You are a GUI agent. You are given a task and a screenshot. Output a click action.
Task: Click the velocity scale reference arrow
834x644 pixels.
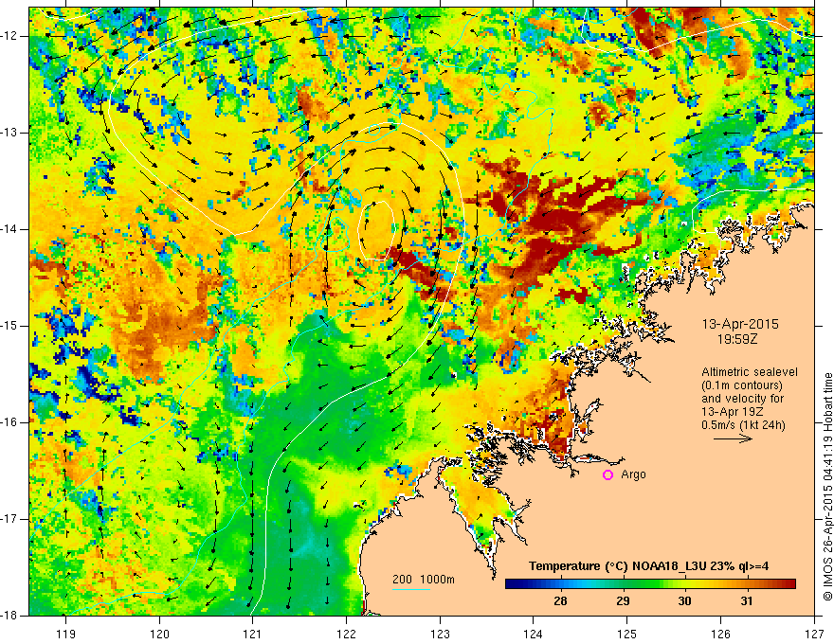pos(733,438)
